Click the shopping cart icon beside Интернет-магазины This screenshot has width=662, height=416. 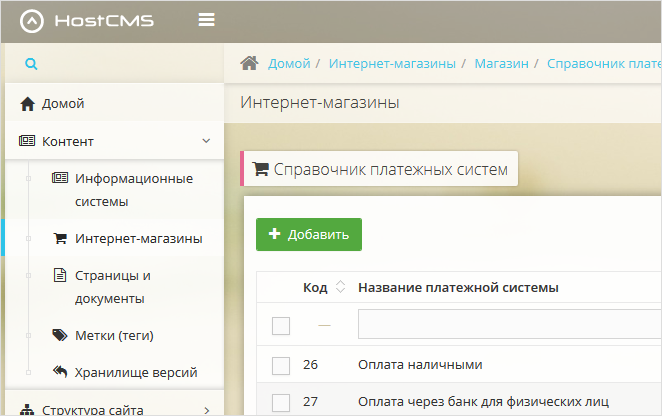pos(59,239)
